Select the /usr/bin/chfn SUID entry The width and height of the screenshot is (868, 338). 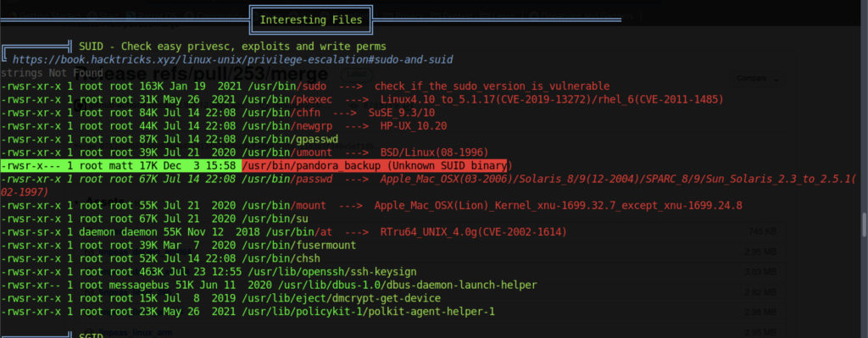click(x=281, y=113)
